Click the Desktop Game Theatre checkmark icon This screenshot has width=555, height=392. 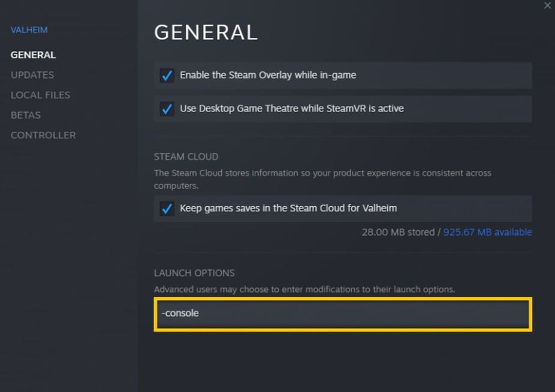166,108
